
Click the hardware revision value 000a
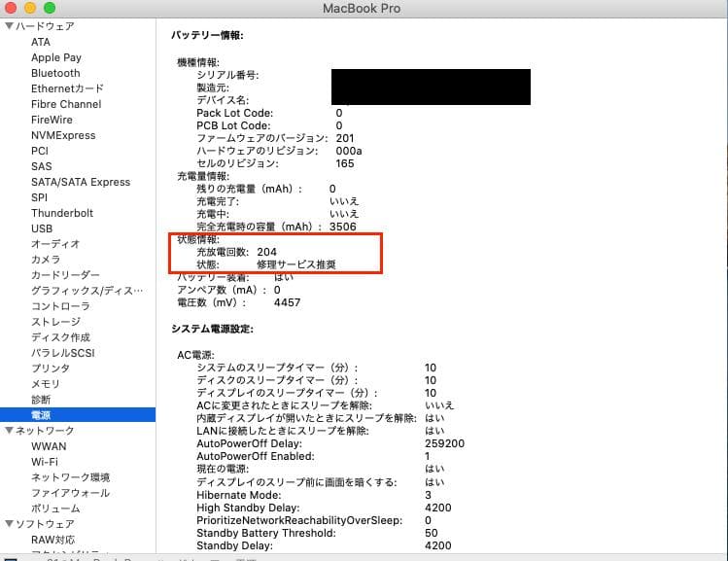coord(348,151)
